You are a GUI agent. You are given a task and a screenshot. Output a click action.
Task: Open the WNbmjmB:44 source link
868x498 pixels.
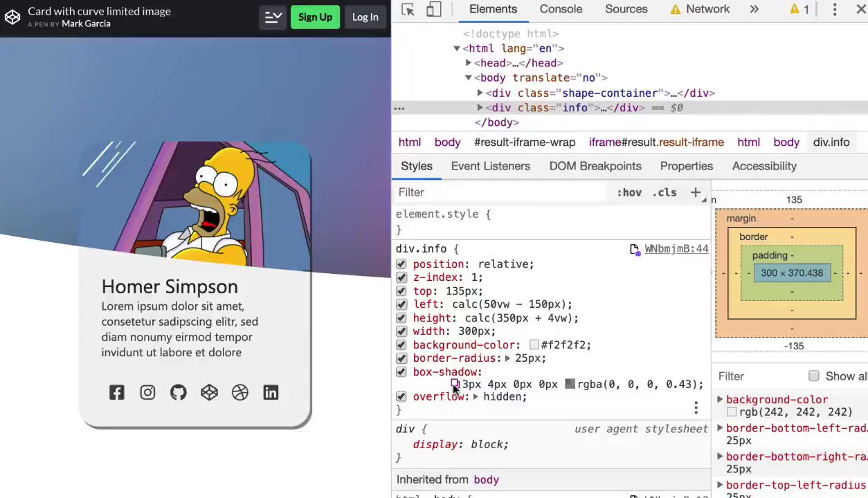676,249
